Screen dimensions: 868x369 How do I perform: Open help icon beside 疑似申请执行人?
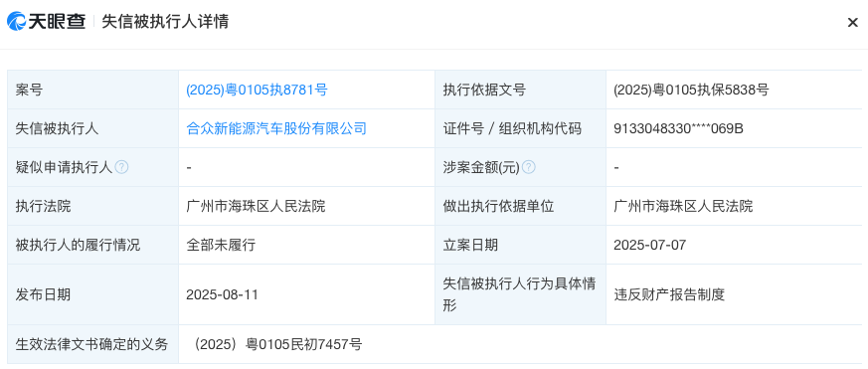121,167
